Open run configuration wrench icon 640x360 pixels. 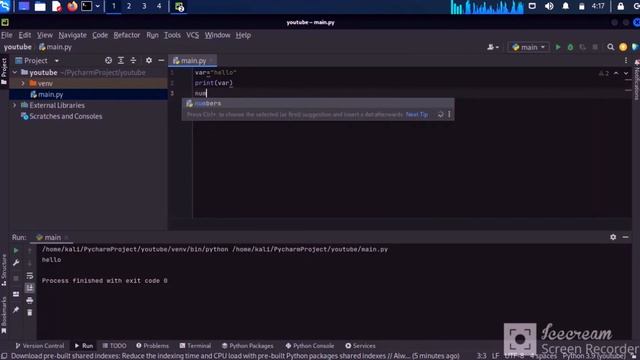point(16,263)
